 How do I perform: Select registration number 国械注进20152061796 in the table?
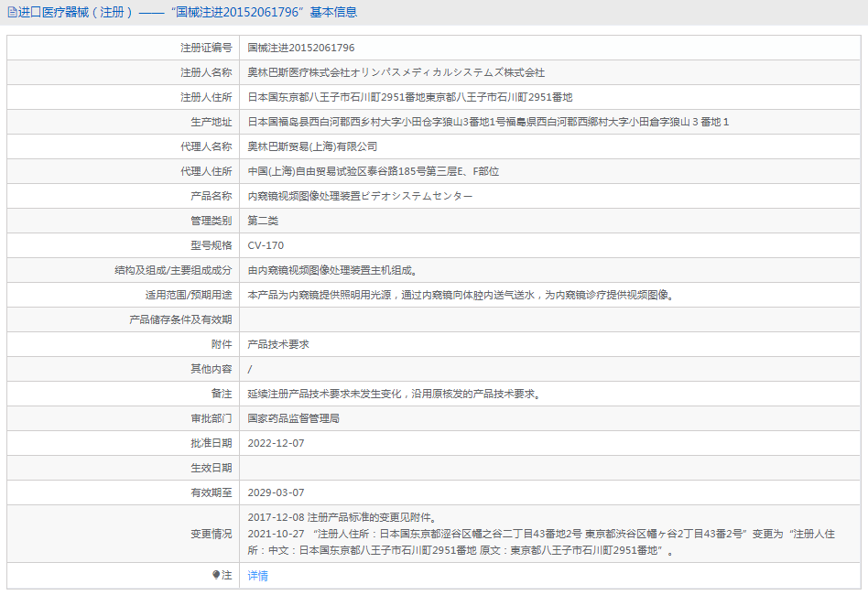pos(301,48)
